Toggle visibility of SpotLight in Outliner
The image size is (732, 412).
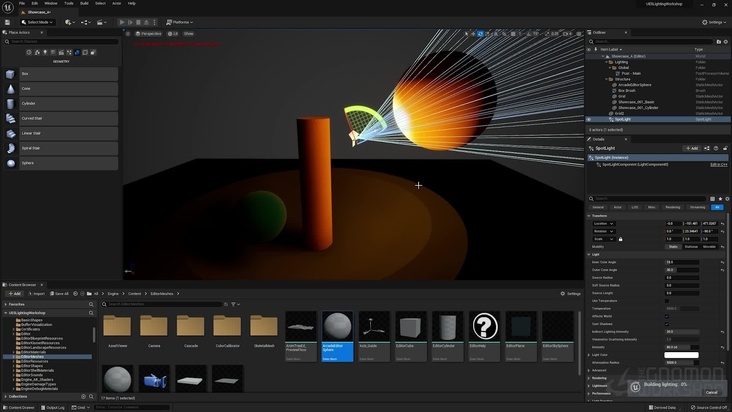pos(589,119)
